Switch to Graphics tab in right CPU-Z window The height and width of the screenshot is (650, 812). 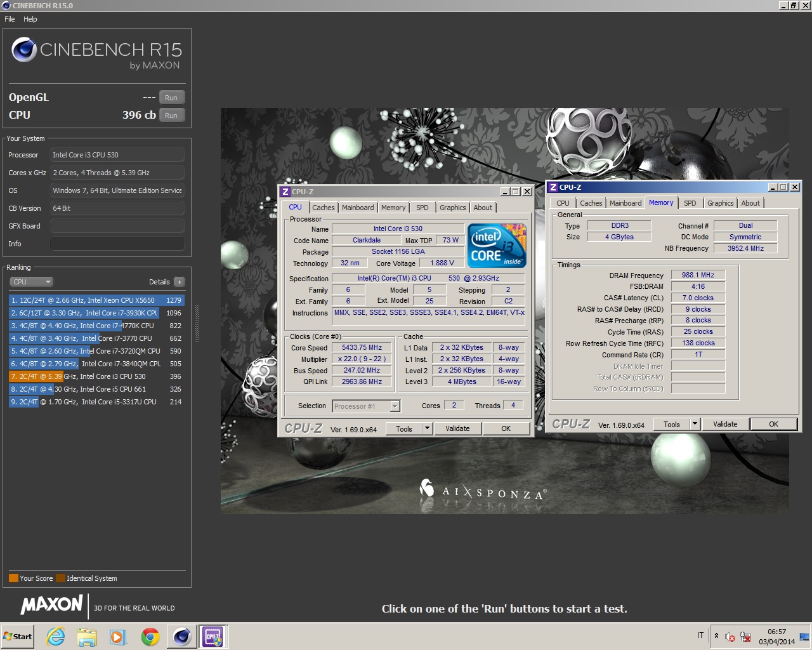click(721, 203)
